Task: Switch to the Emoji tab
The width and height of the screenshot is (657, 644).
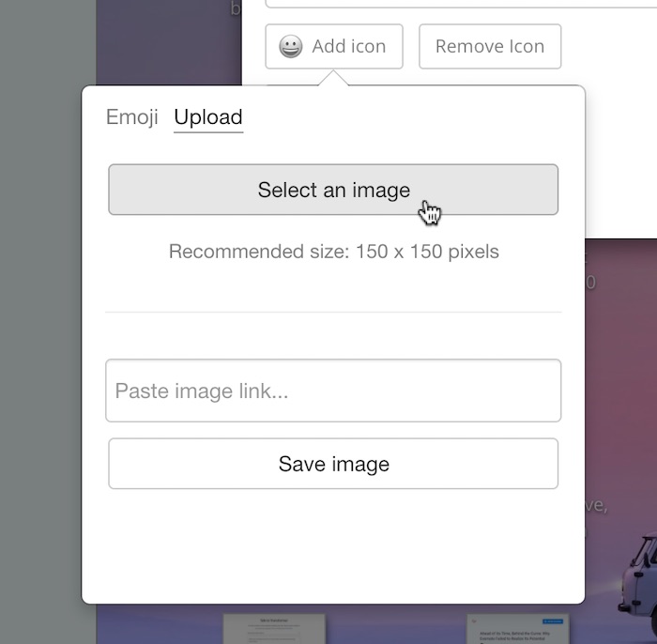Action: [x=131, y=117]
